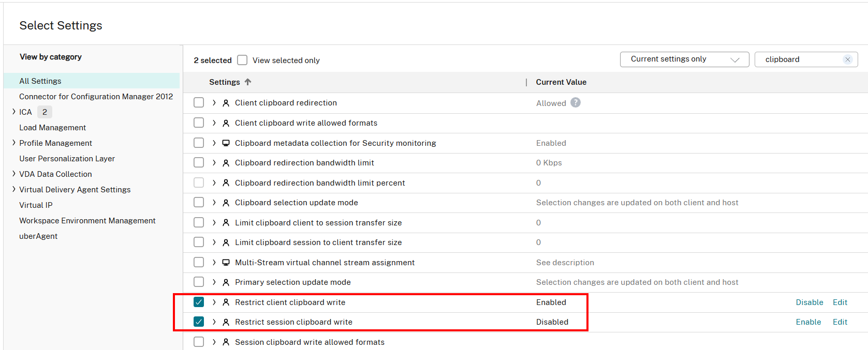This screenshot has width=868, height=350.
Task: Click into the clipboard search box
Action: click(800, 59)
